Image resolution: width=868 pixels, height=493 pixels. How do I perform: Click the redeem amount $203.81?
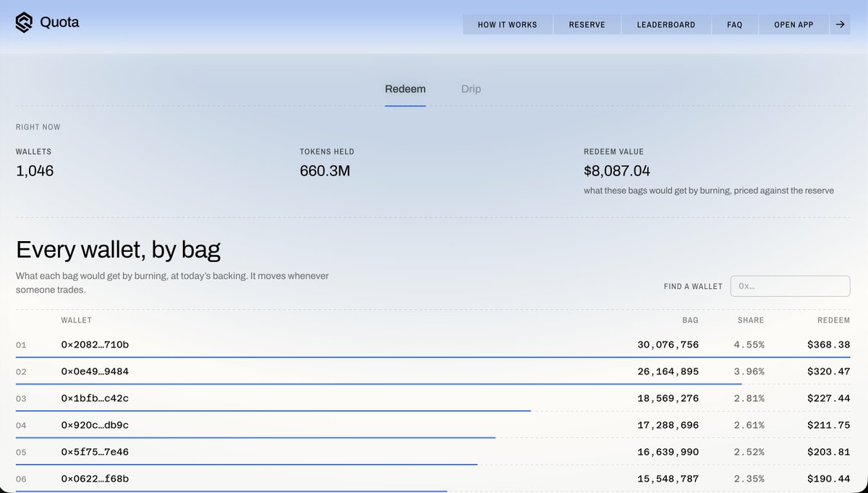point(829,452)
